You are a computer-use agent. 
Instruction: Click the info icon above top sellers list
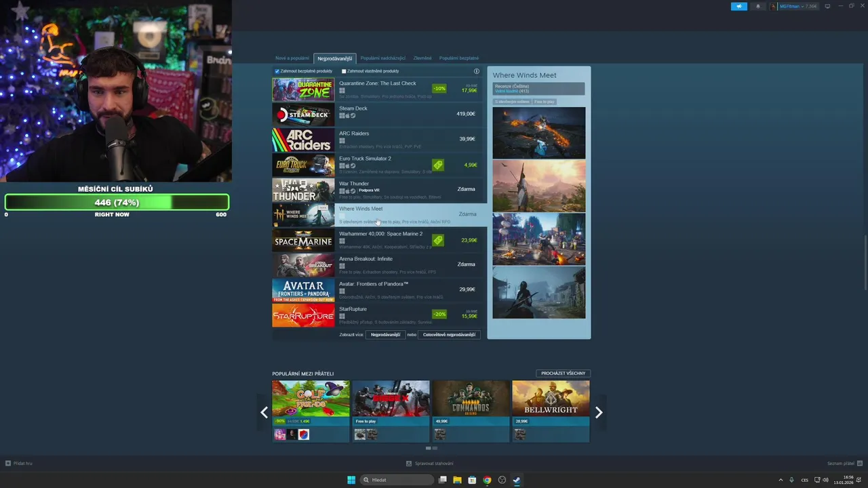(x=476, y=71)
